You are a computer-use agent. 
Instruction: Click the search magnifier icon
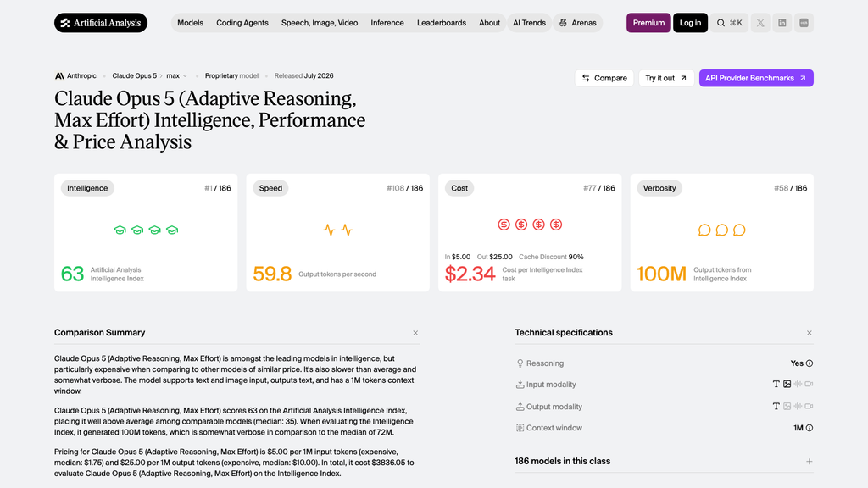click(721, 23)
